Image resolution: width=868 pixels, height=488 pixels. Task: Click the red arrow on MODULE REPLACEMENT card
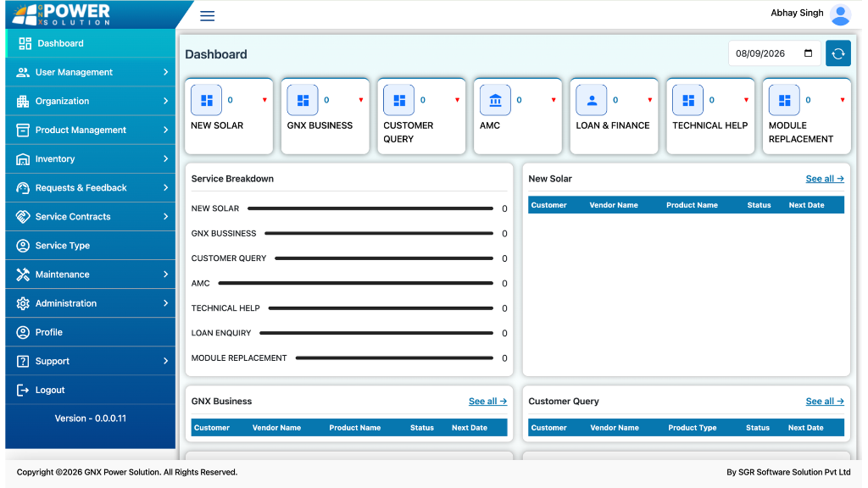click(843, 100)
